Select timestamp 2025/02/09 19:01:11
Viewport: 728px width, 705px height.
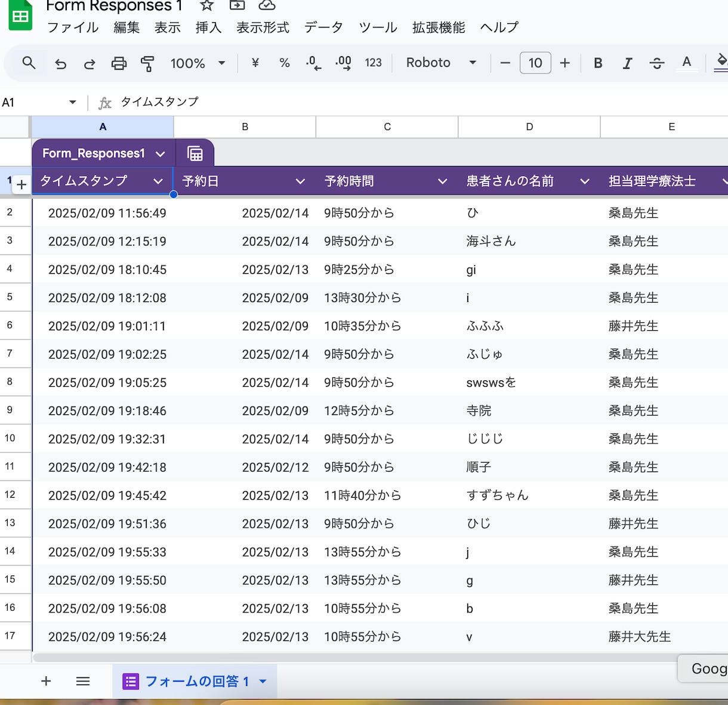(x=103, y=326)
